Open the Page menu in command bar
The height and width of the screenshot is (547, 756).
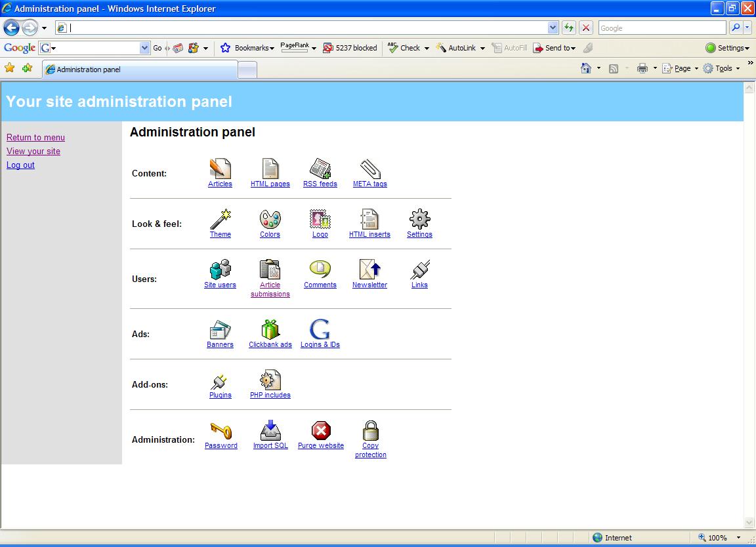pyautogui.click(x=681, y=68)
